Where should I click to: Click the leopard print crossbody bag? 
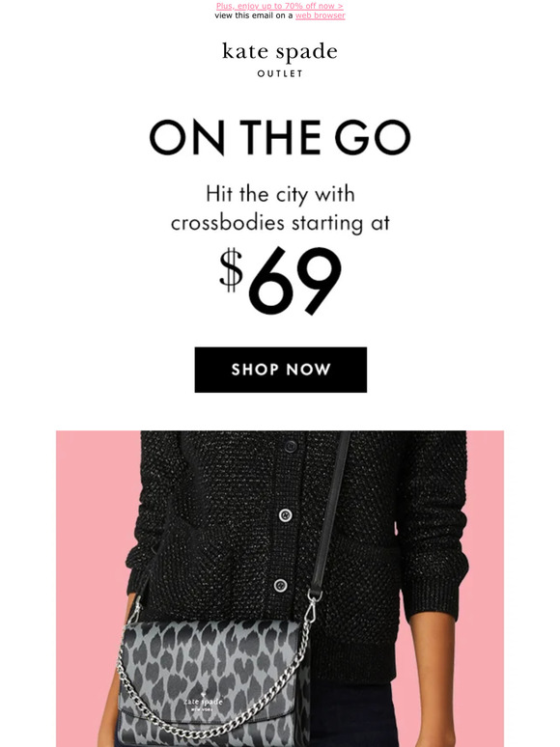point(214,681)
